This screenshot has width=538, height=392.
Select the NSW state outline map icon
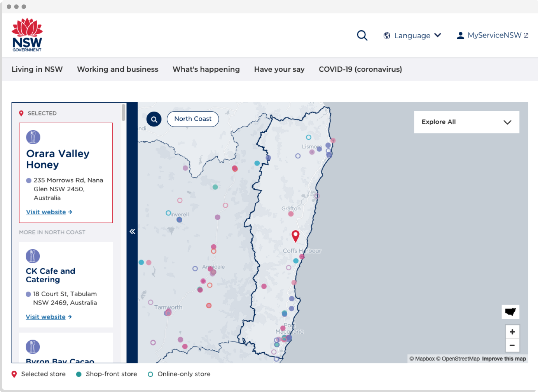(x=510, y=312)
